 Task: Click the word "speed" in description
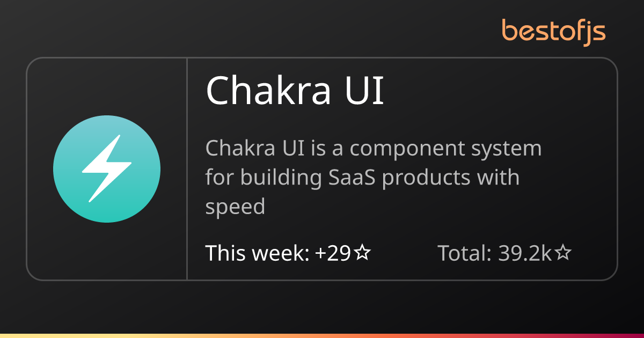click(236, 208)
